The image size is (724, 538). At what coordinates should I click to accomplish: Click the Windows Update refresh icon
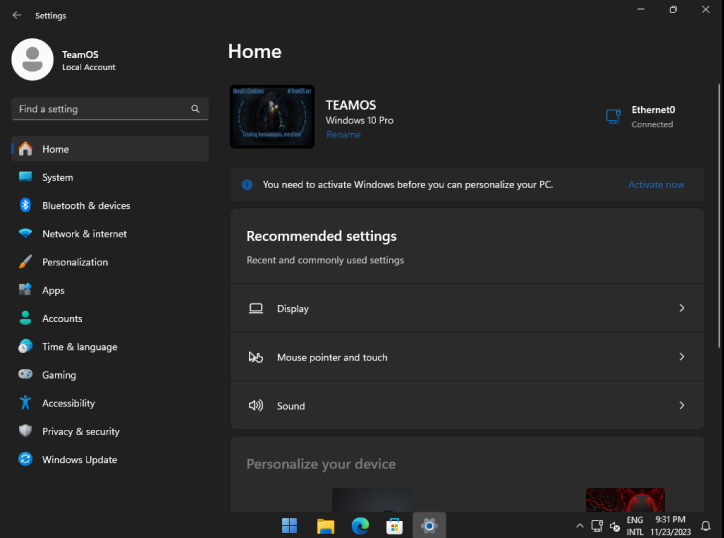click(25, 459)
